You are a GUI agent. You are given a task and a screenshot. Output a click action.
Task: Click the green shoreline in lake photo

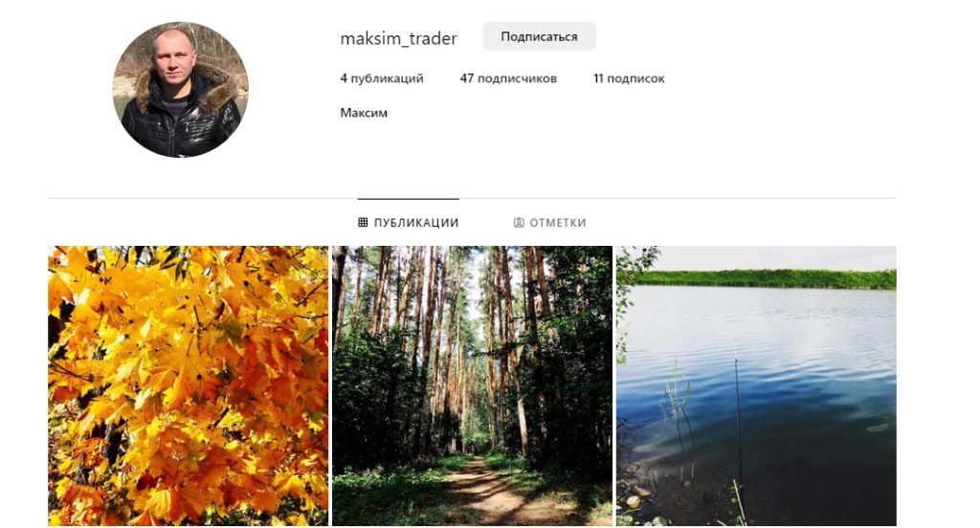tap(766, 278)
